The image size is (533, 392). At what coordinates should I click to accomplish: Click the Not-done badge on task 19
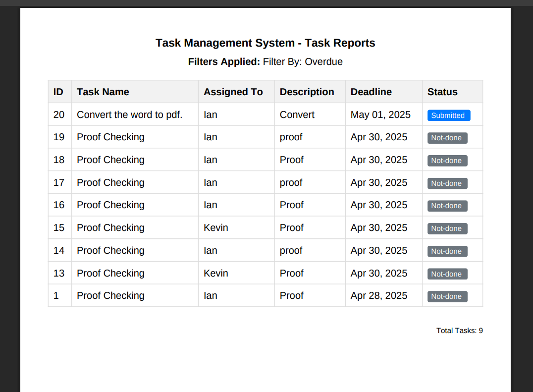(x=447, y=138)
